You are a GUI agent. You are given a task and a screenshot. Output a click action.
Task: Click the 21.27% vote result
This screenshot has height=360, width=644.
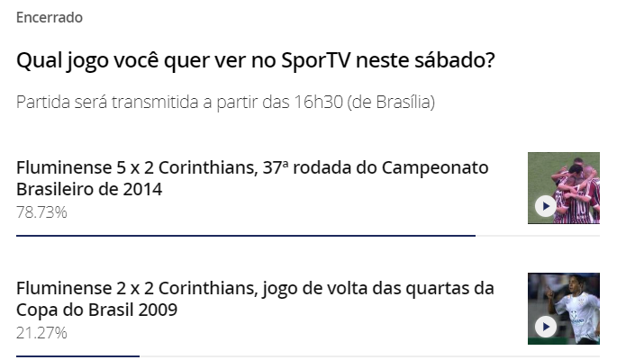[41, 332]
